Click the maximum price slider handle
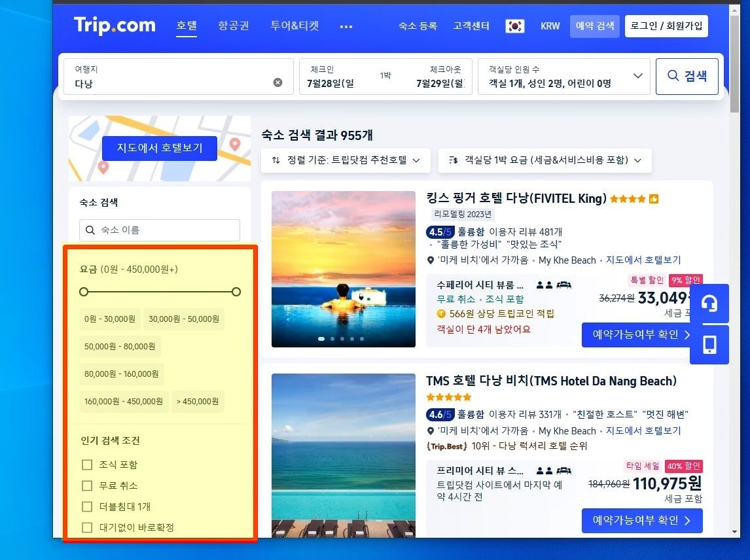Image resolution: width=750 pixels, height=560 pixels. pyautogui.click(x=236, y=292)
